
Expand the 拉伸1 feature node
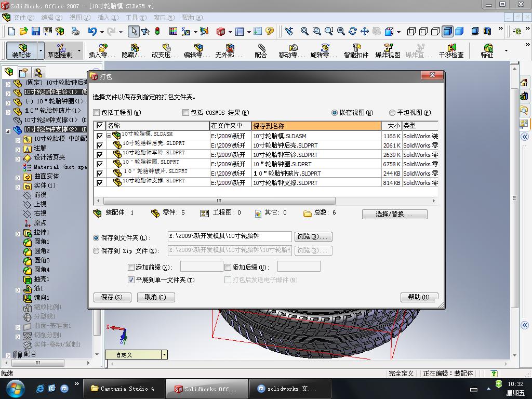tap(18, 233)
